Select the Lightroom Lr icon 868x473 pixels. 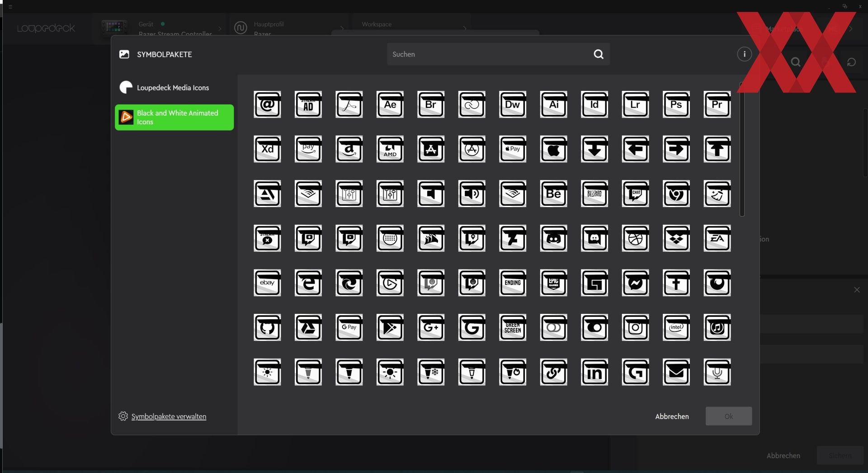[x=636, y=104]
